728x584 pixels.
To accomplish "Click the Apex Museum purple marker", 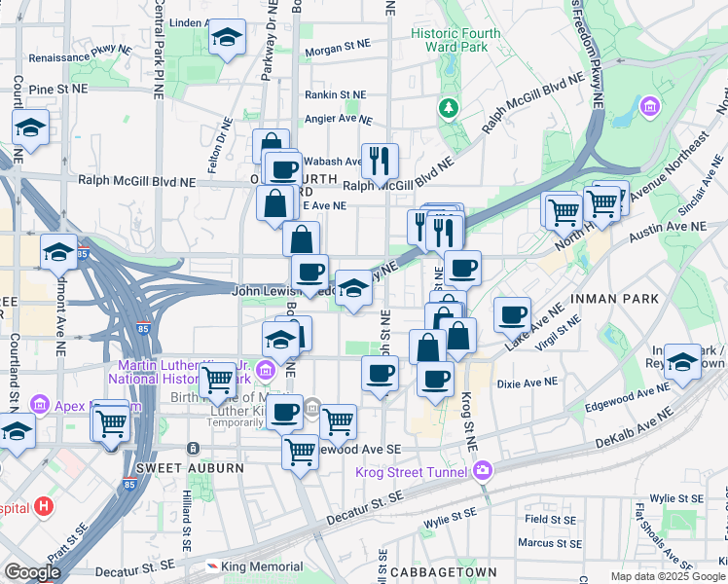I will tap(41, 404).
